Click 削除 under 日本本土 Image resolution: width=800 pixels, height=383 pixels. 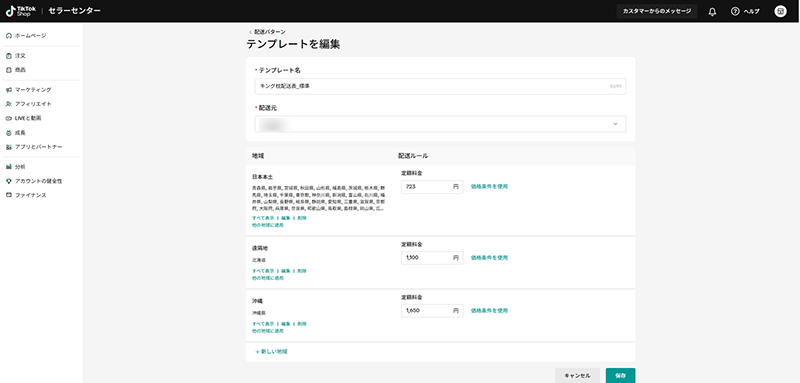pyautogui.click(x=302, y=218)
